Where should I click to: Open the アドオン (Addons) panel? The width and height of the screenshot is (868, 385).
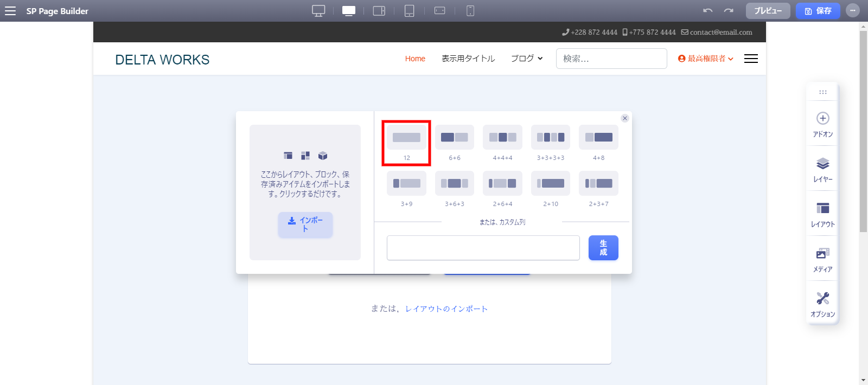822,124
